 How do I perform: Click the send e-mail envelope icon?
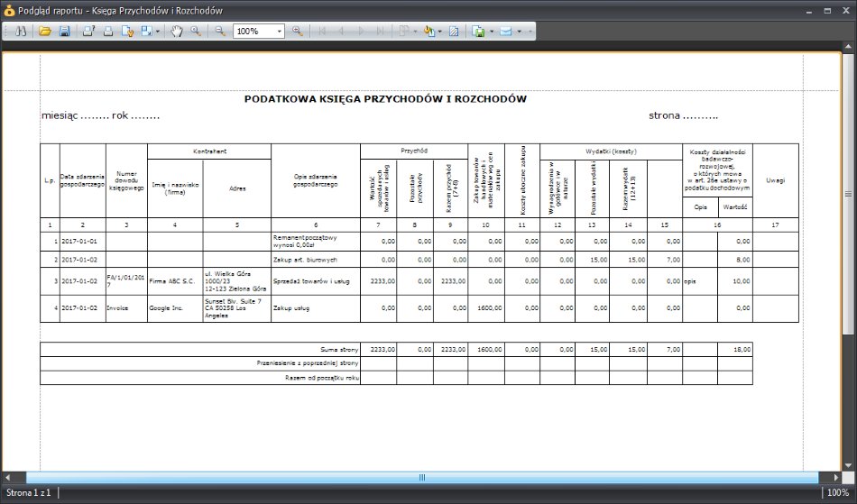tap(506, 32)
